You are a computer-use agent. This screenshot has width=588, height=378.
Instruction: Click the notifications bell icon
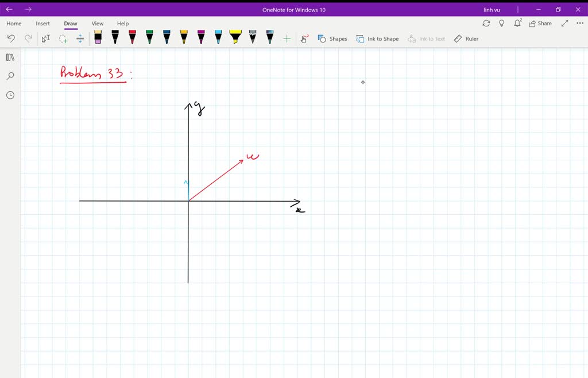click(x=517, y=23)
